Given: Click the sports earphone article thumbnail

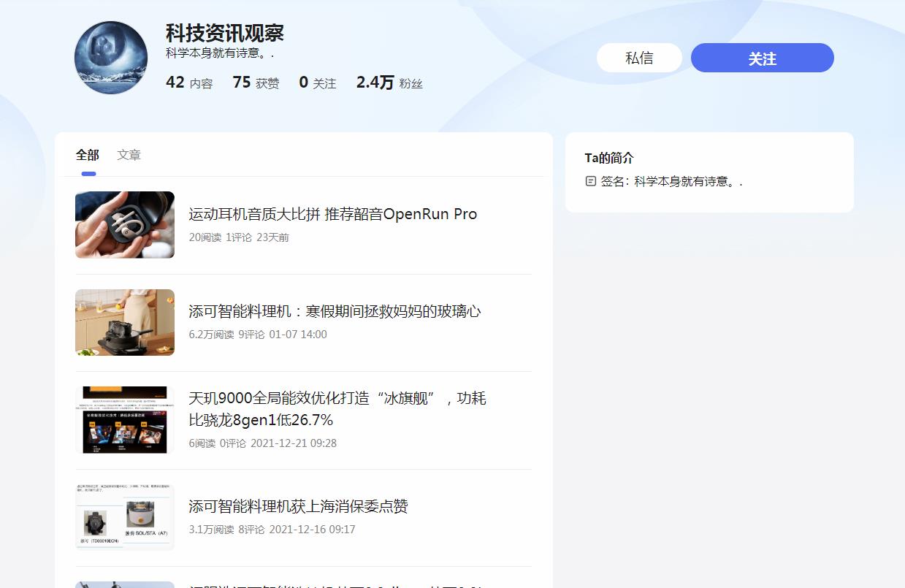Looking at the screenshot, I should (x=125, y=225).
